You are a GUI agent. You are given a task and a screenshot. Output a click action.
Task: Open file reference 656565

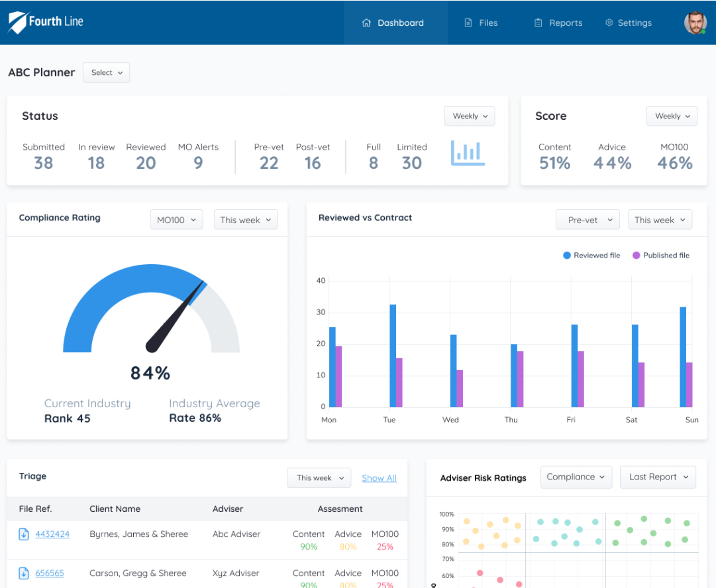point(50,573)
